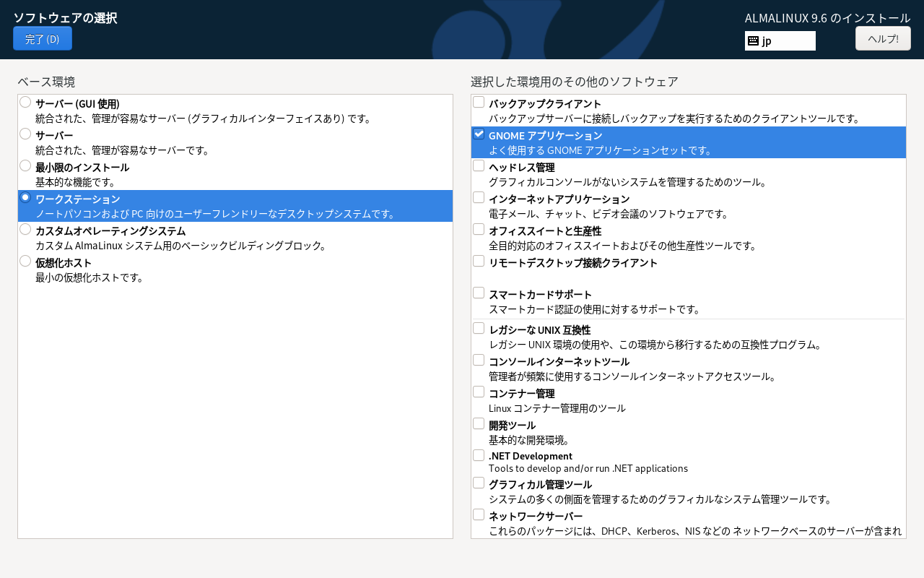Check the 開発ツール checkbox
The height and width of the screenshot is (578, 924).
[479, 423]
